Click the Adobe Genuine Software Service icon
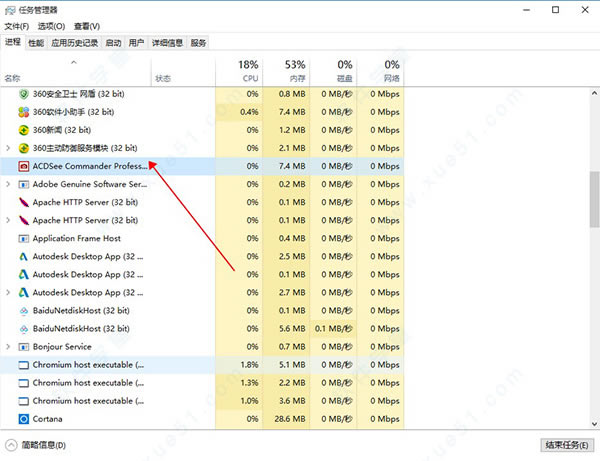Image resolution: width=600 pixels, height=461 pixels. point(24,184)
